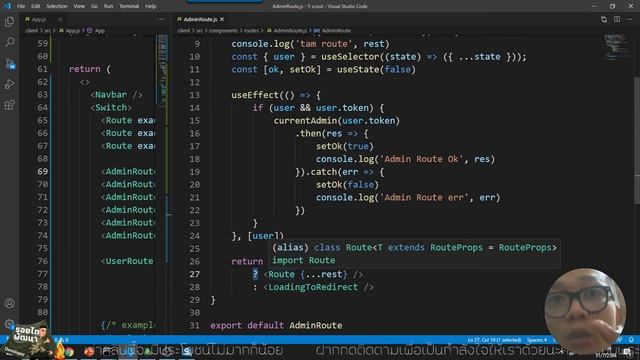
Task: Click the 'client' breadcrumb in the App.js editor
Action: [31, 31]
